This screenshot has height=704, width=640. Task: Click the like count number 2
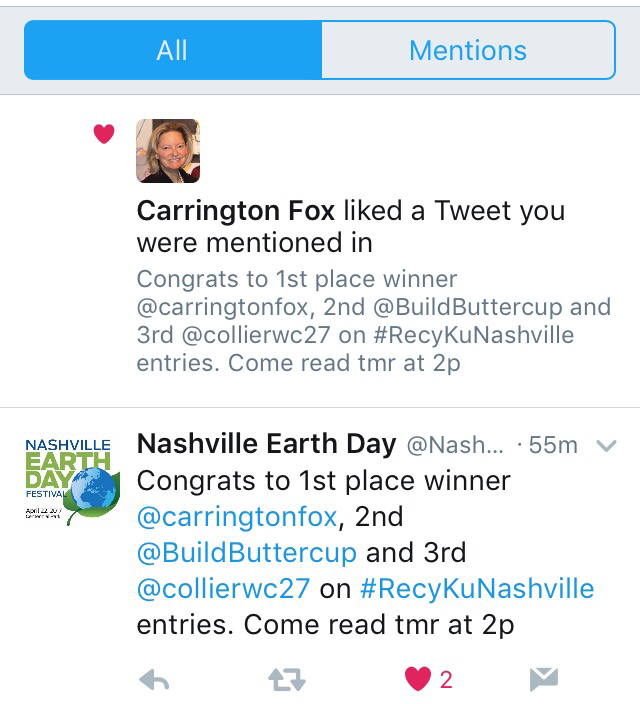tap(446, 680)
